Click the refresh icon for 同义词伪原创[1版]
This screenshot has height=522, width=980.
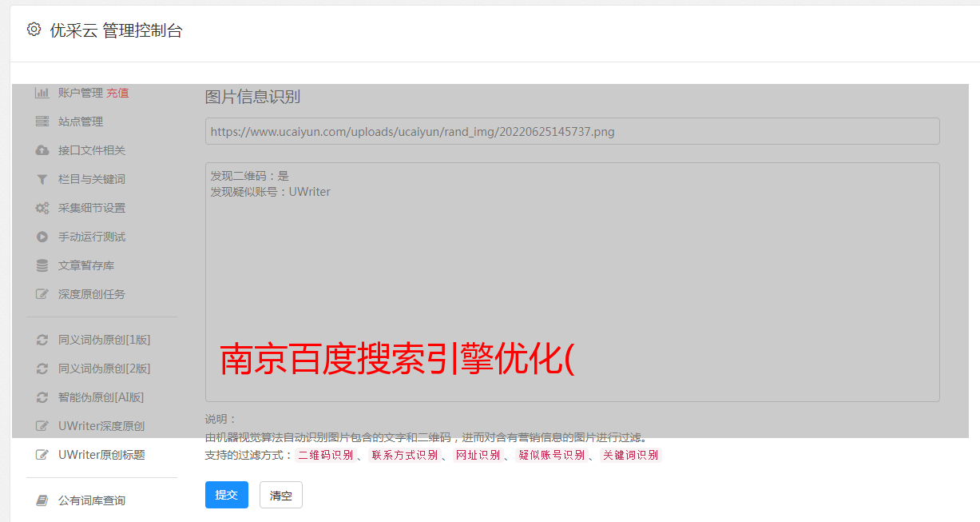42,340
